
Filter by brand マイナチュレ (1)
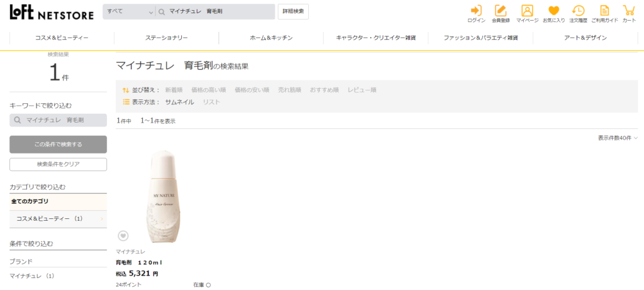[32, 276]
